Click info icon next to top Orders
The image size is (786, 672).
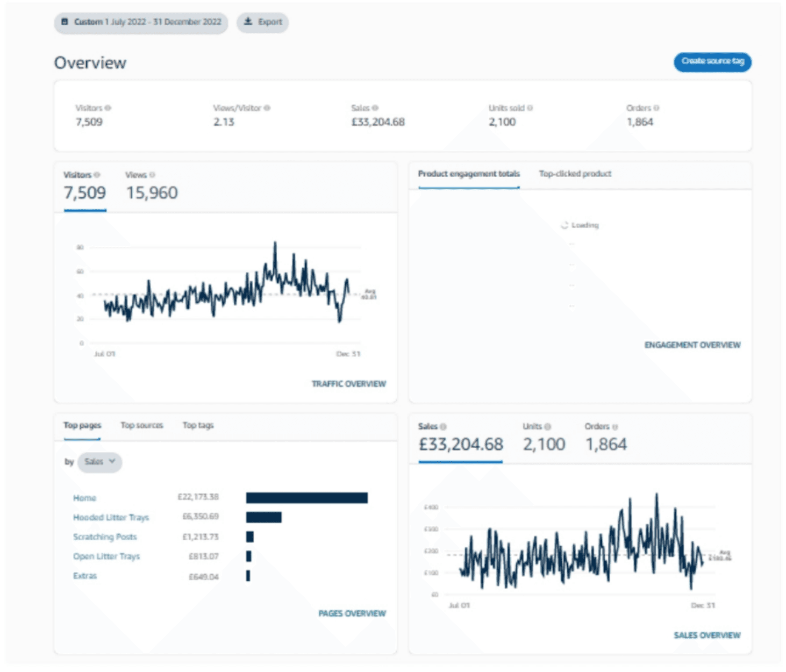coord(656,108)
